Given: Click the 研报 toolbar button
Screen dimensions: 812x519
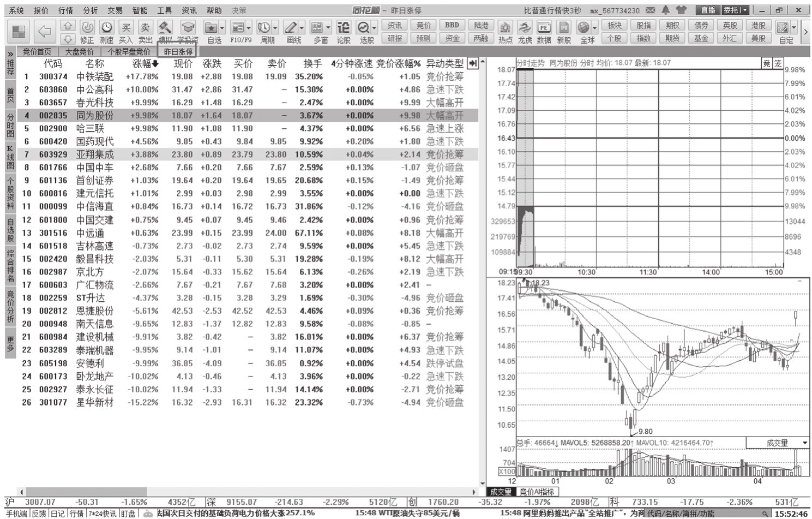Looking at the screenshot, I should [395, 38].
